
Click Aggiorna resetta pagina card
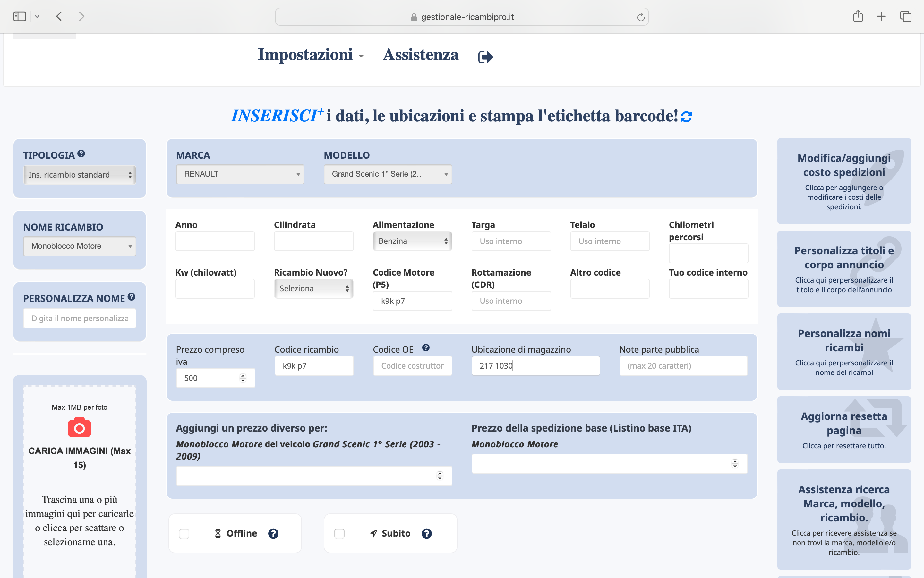[x=844, y=430]
